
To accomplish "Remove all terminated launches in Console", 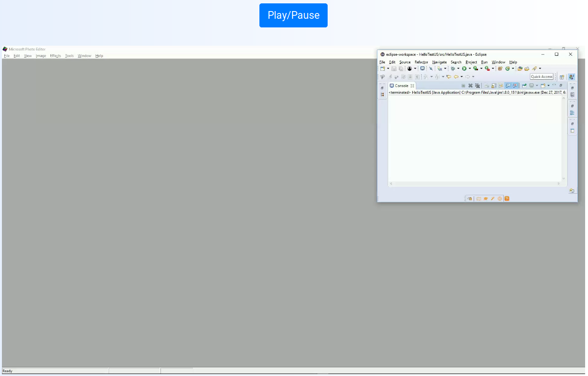I will (478, 86).
